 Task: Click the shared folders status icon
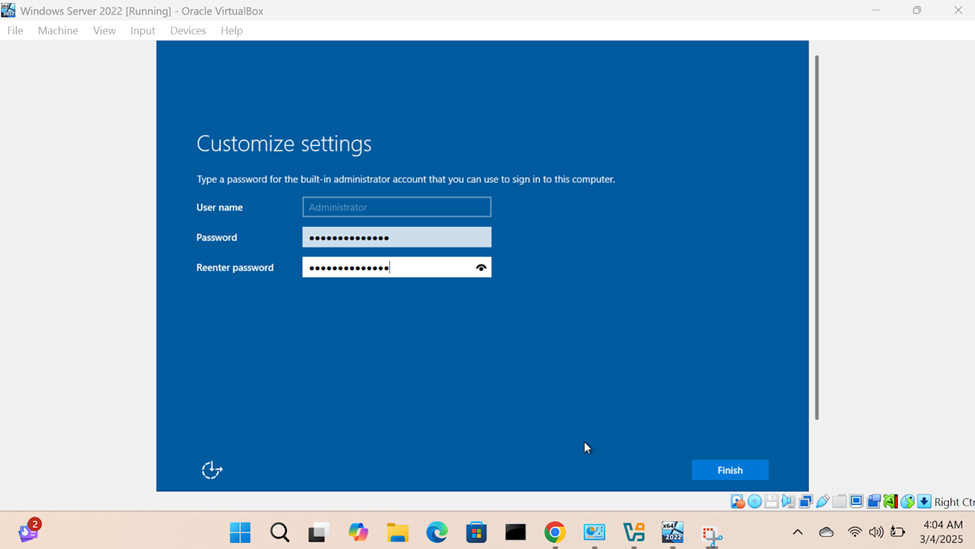click(839, 501)
